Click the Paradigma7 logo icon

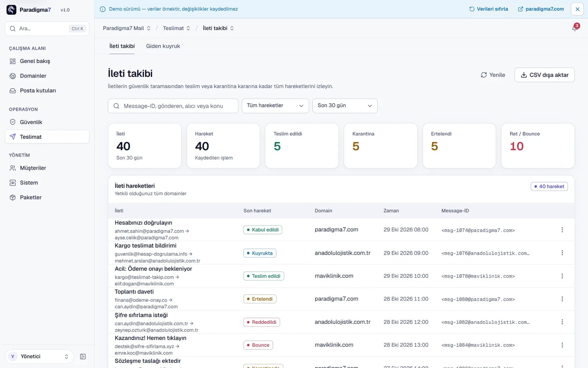tap(11, 10)
